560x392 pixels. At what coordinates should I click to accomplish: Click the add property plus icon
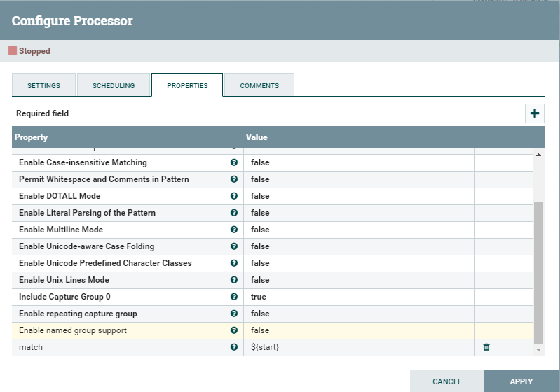[535, 113]
